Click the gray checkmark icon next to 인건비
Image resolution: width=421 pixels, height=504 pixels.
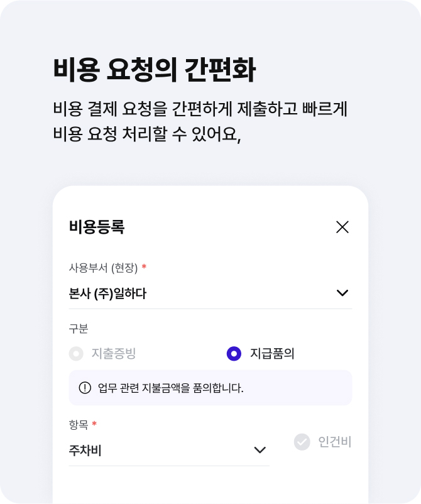pos(302,442)
